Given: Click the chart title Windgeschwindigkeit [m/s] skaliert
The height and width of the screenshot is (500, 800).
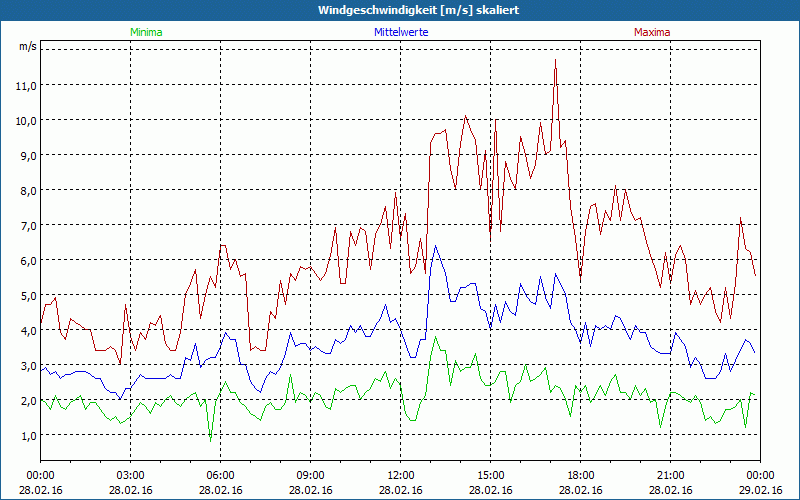Looking at the screenshot, I should [418, 10].
